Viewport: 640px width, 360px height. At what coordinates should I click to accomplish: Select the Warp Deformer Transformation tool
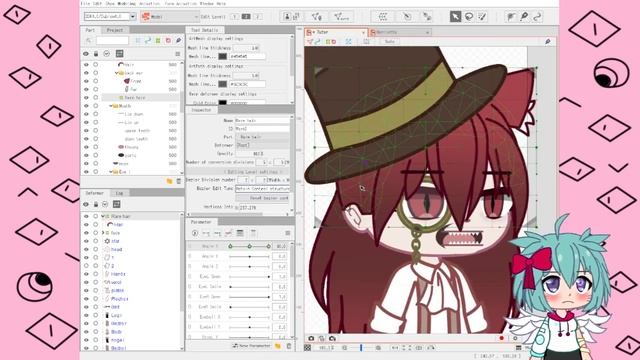click(x=524, y=17)
